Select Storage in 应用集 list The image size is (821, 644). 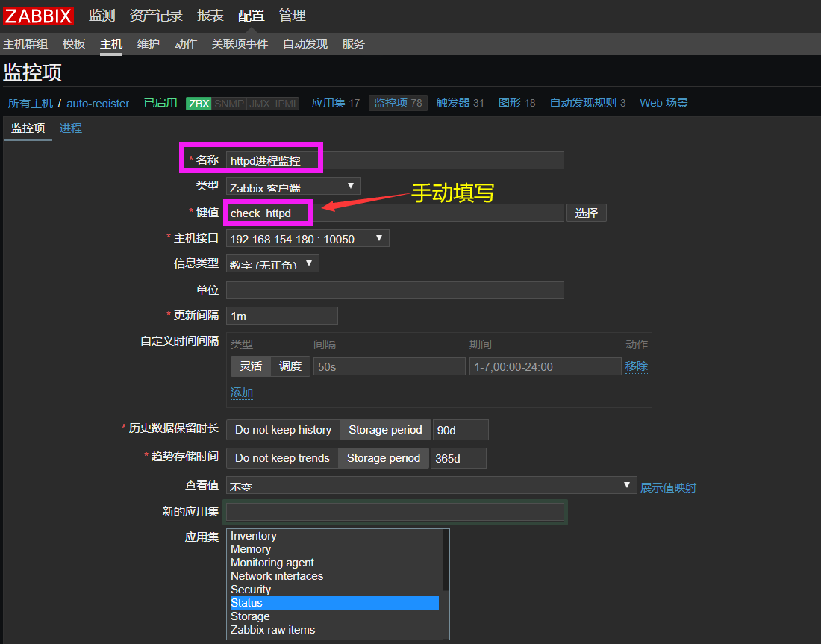point(334,616)
